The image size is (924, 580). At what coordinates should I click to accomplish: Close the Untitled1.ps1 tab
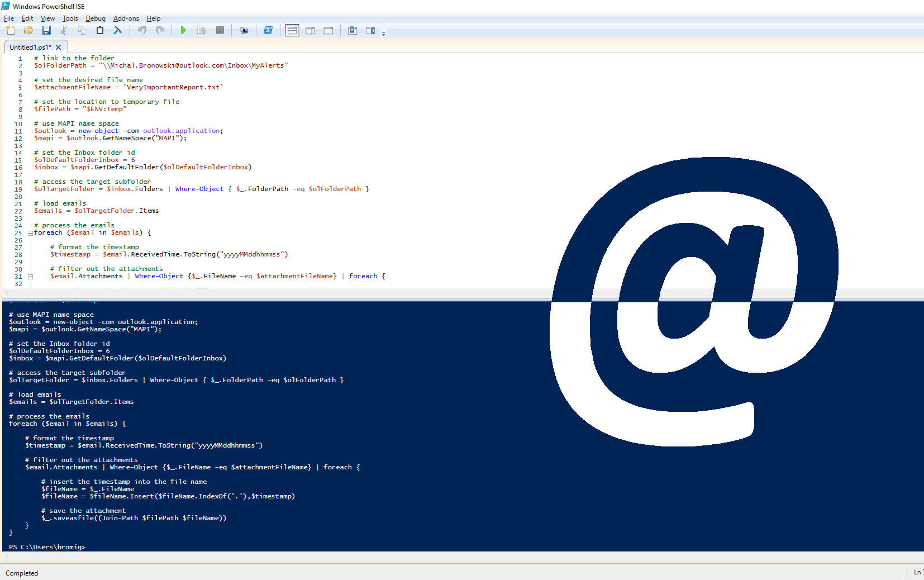(59, 47)
